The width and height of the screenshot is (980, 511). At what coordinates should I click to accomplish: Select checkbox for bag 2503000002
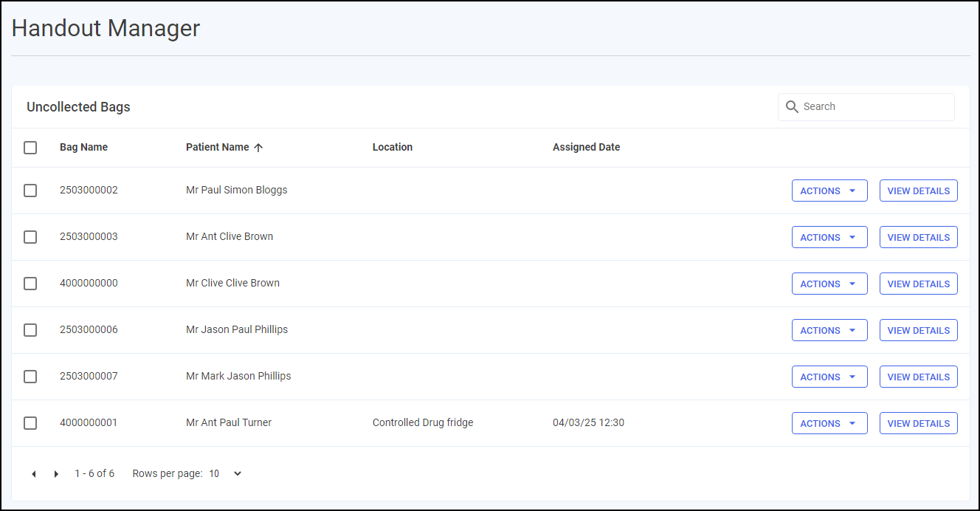click(x=30, y=191)
